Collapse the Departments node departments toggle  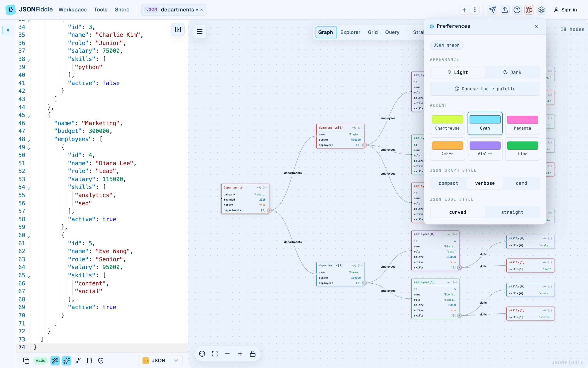(269, 210)
